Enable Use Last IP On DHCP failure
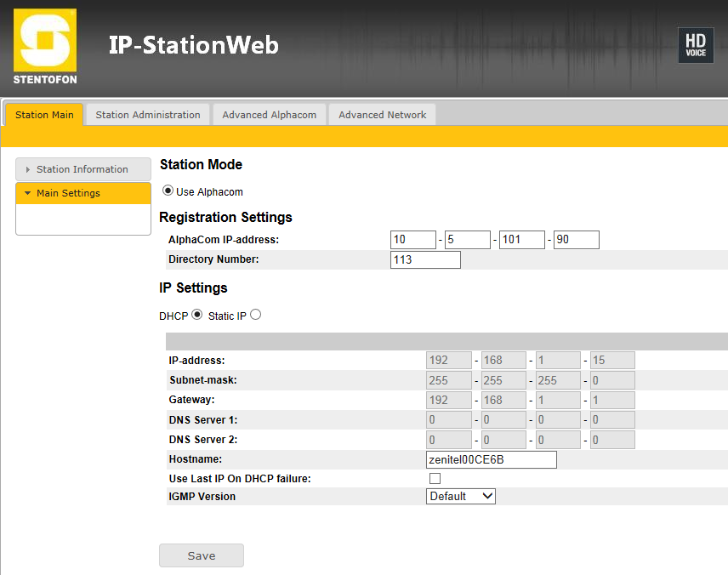 [x=435, y=479]
